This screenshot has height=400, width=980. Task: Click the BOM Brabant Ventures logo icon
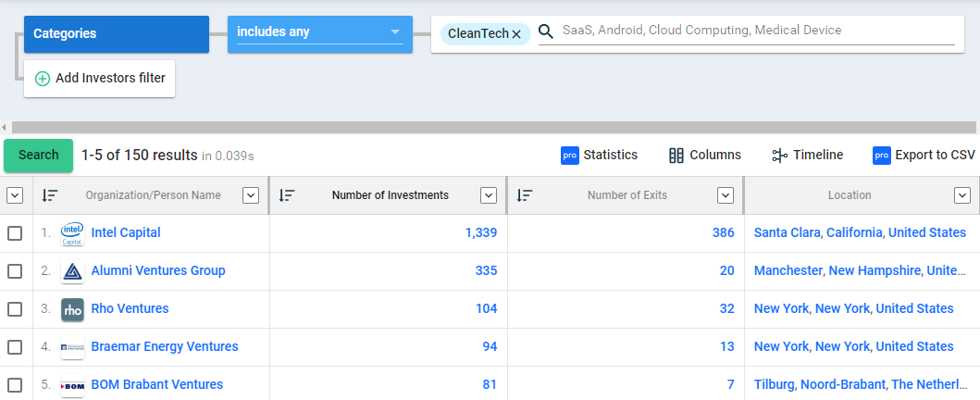click(x=72, y=385)
